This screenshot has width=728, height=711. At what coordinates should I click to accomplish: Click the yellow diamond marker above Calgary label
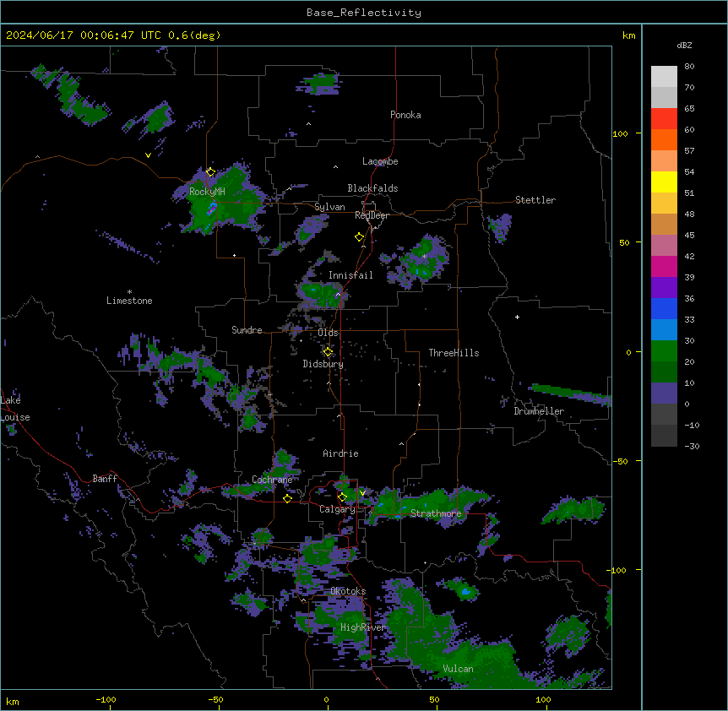pos(342,497)
